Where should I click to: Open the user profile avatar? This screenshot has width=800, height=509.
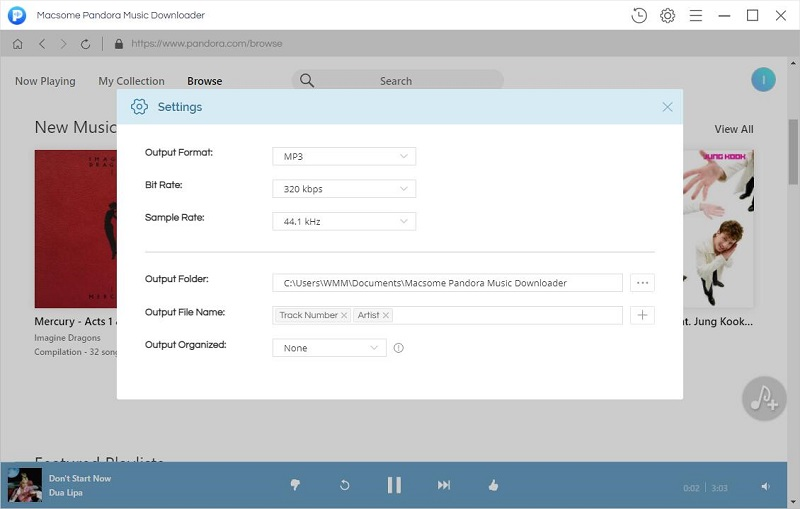coord(763,80)
